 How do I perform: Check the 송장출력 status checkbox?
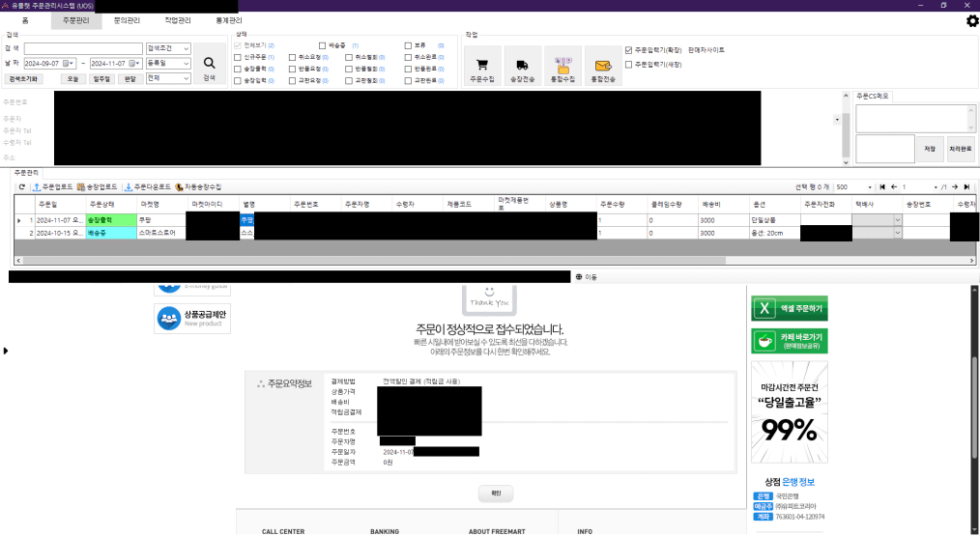pos(238,70)
